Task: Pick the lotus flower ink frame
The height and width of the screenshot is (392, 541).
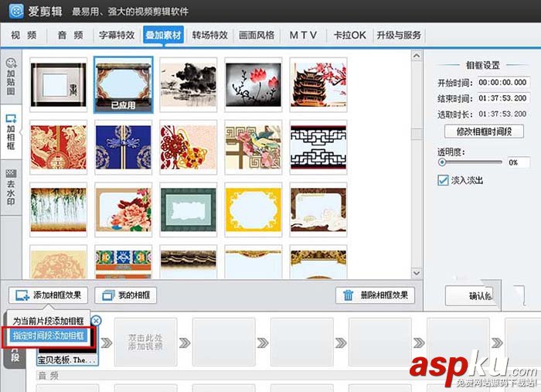Action: 253,85
